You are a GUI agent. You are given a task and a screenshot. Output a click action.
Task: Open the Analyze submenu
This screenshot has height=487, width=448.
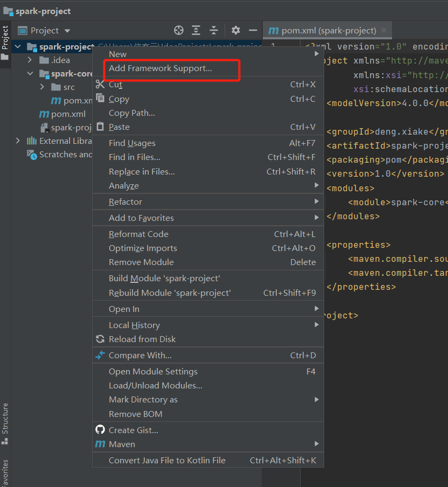[208, 185]
